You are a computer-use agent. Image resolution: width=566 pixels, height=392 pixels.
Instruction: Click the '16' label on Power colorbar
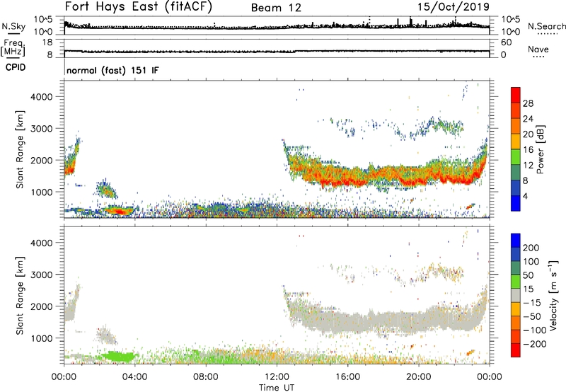pos(528,150)
